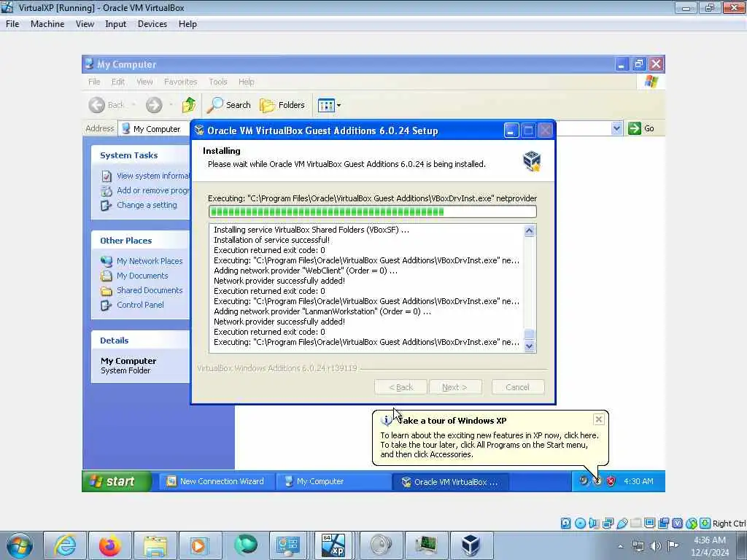Launch Firefox from host taskbar
Screen dimensions: 747x560
click(110, 545)
